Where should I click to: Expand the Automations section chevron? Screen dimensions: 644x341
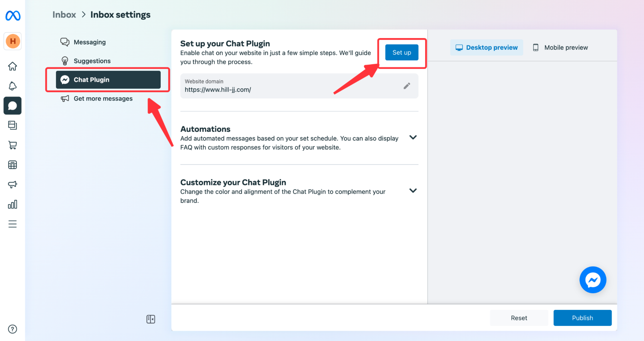point(413,137)
